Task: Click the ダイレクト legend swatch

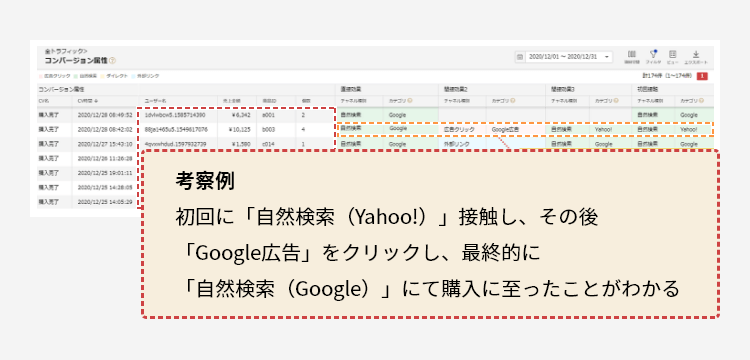Action: [x=102, y=76]
